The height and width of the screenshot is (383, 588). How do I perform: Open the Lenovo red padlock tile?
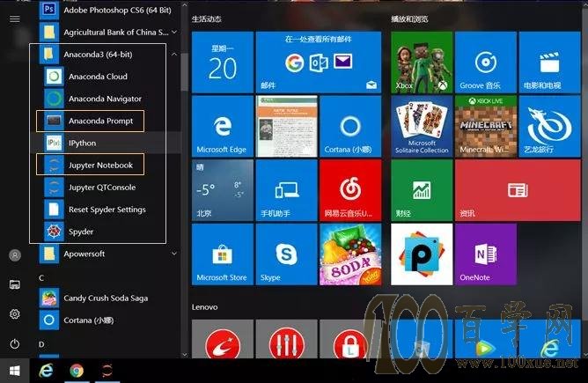[x=350, y=339]
